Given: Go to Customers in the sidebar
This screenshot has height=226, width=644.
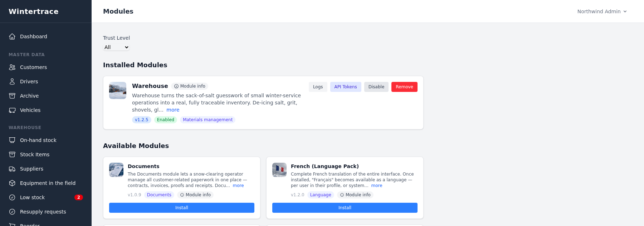Looking at the screenshot, I should click(46, 67).
